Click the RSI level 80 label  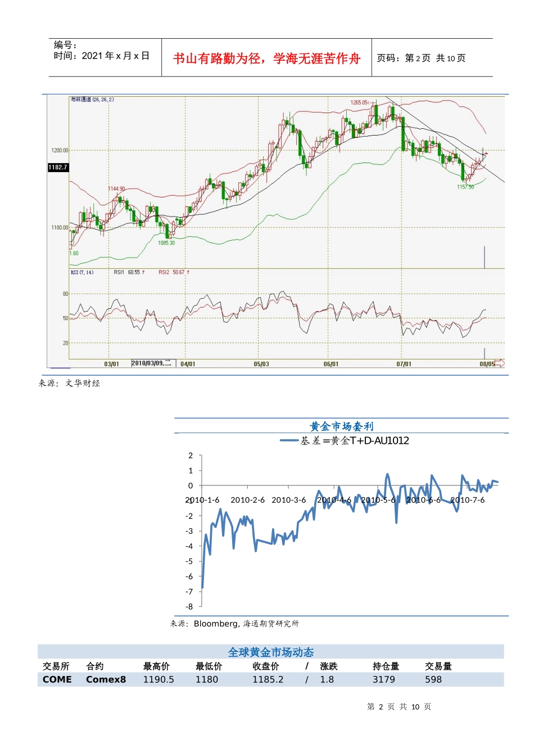pyautogui.click(x=65, y=294)
